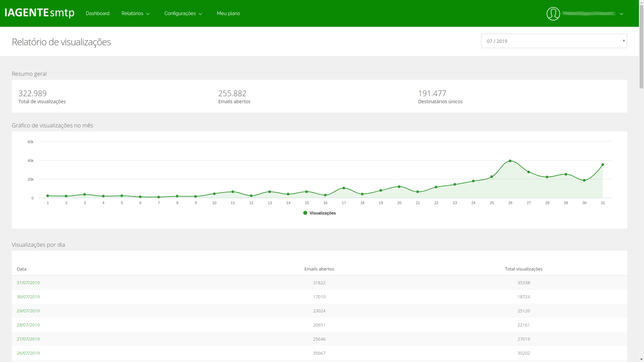Open the 28/07/2019 date link
The width and height of the screenshot is (644, 362).
pos(28,325)
